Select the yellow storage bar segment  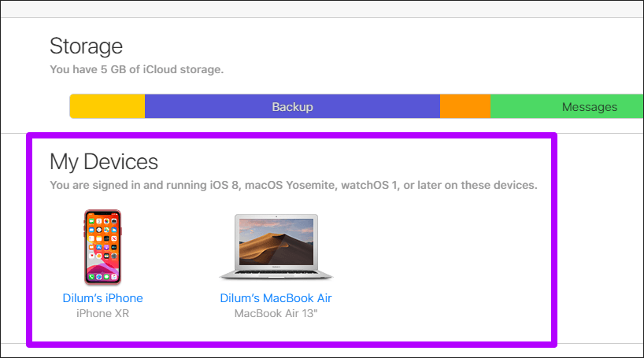107,106
